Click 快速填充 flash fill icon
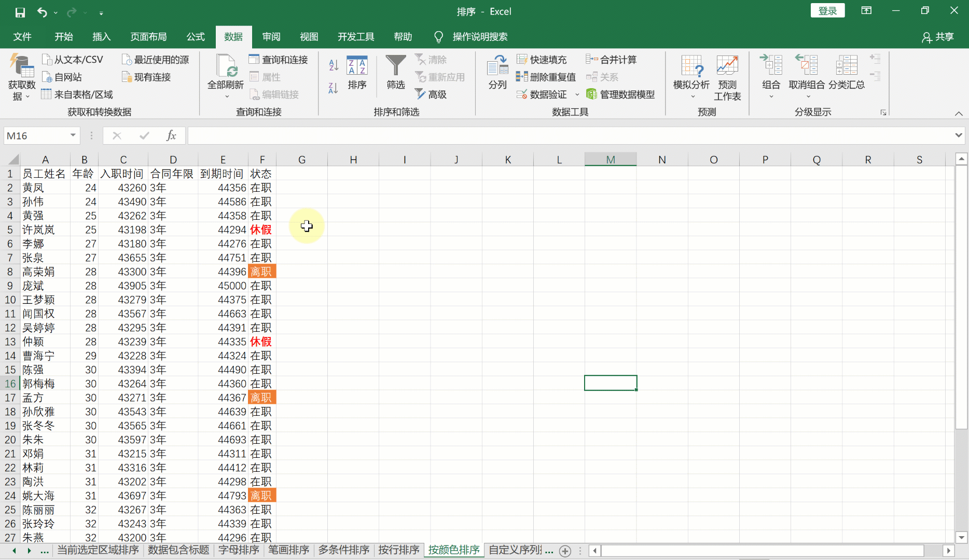 coord(542,60)
